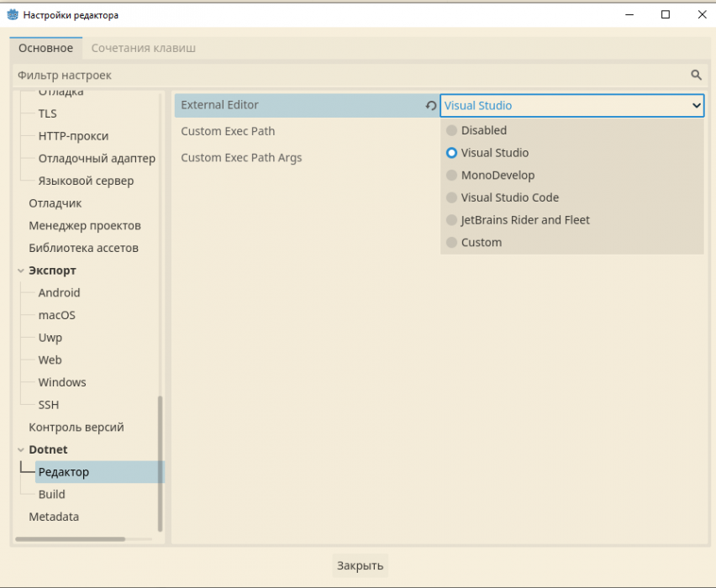Image resolution: width=716 pixels, height=588 pixels.
Task: Switch to the Сочетания клавиш tab
Action: tap(143, 48)
